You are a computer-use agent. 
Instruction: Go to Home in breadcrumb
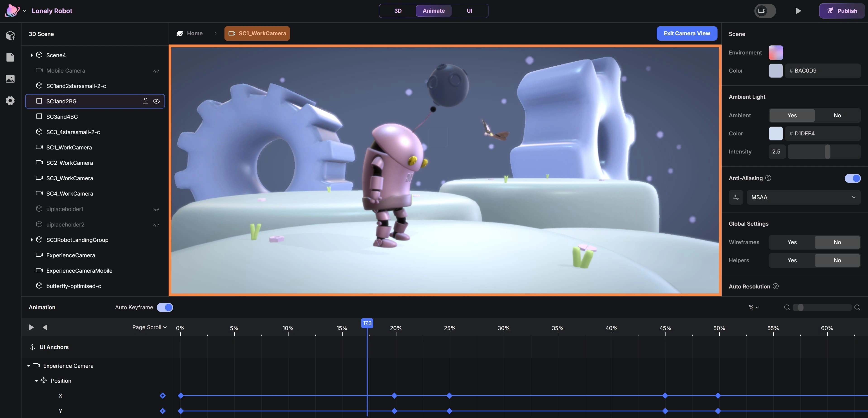click(194, 33)
